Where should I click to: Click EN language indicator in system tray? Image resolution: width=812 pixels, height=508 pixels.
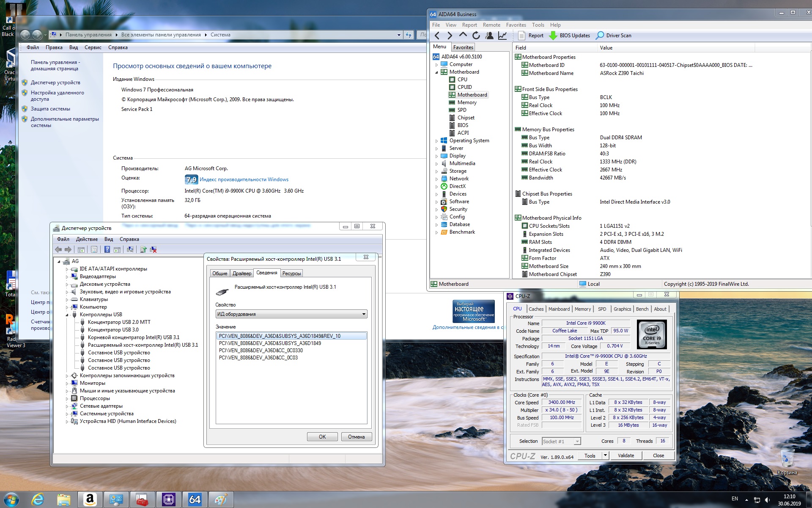(x=735, y=499)
